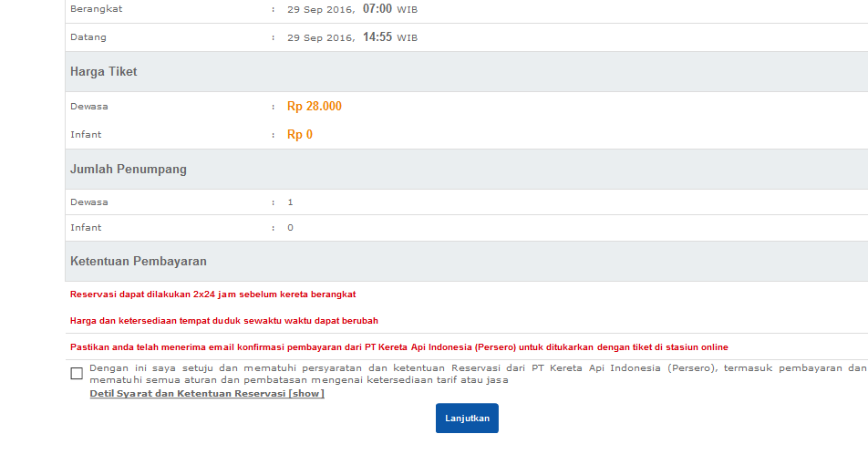Click the 2x24 jam reservation notice

click(212, 294)
